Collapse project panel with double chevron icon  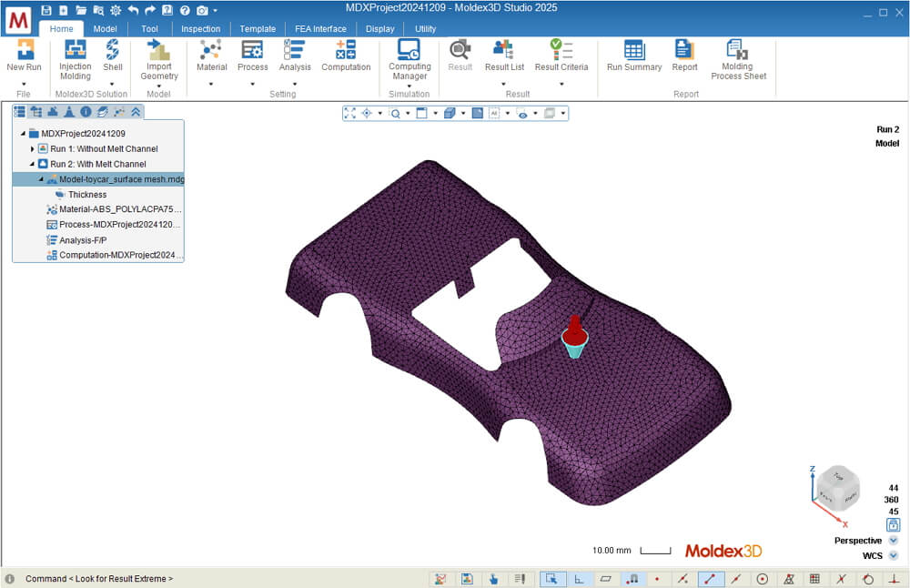tap(136, 111)
